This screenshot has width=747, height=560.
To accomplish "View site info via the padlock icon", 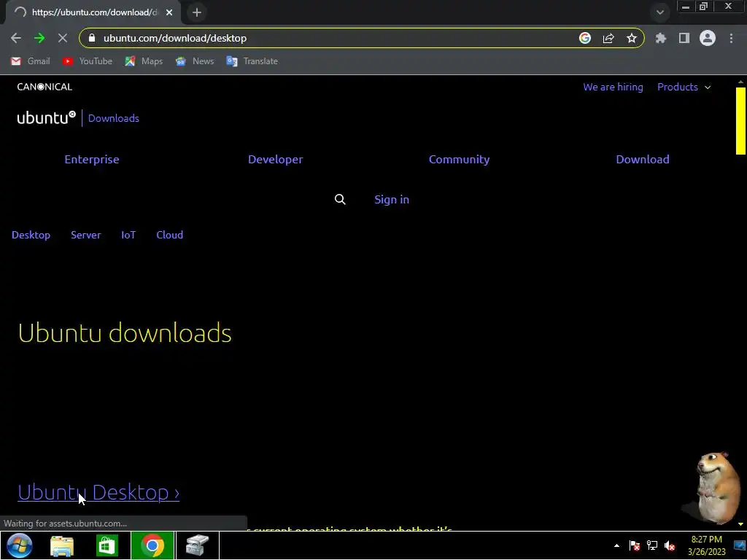I will tap(92, 38).
